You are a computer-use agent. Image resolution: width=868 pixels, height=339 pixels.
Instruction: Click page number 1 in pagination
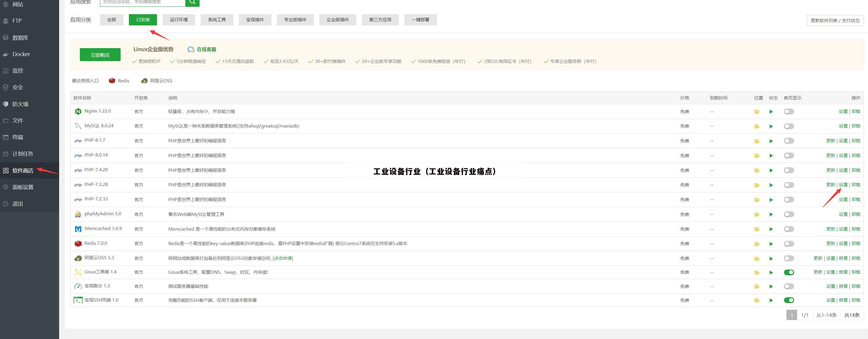(x=791, y=315)
